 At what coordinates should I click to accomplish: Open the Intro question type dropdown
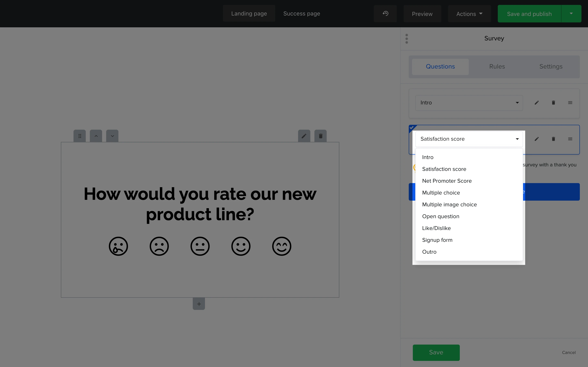tap(469, 103)
